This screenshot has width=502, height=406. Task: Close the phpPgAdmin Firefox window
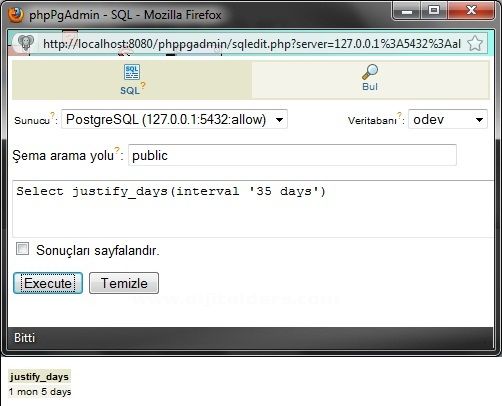click(x=471, y=11)
